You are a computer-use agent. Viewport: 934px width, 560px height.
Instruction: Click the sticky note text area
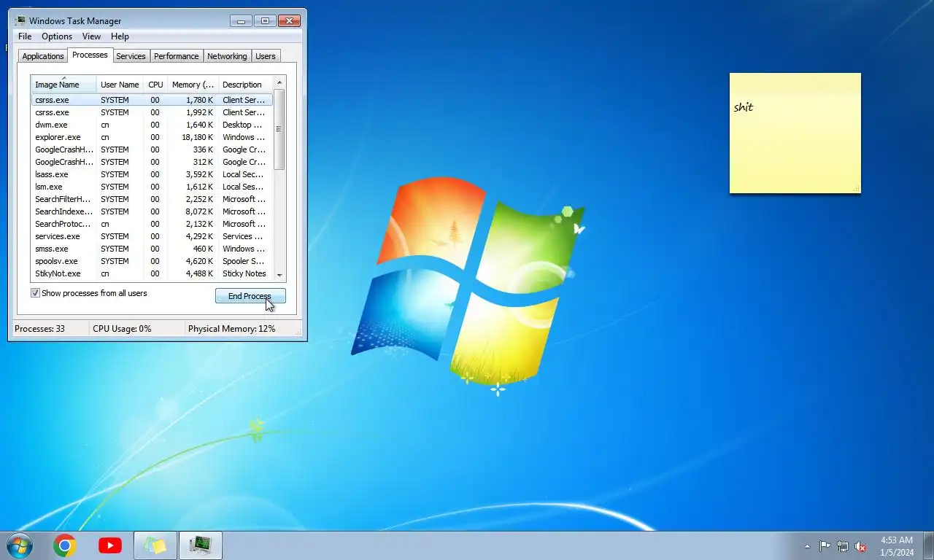(x=795, y=142)
